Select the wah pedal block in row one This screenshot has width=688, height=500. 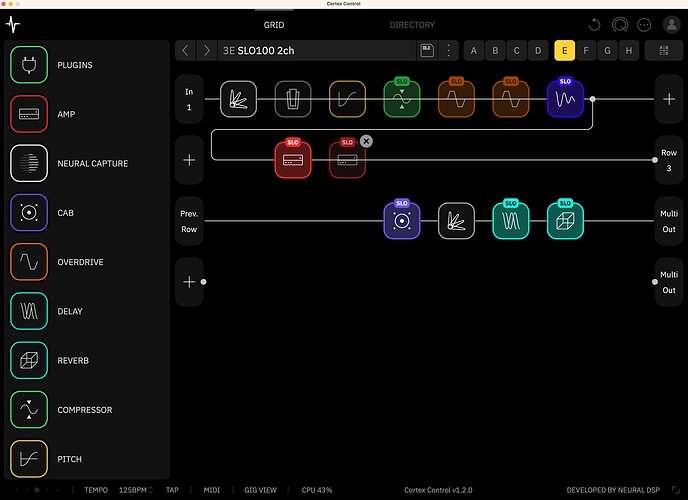(293, 99)
